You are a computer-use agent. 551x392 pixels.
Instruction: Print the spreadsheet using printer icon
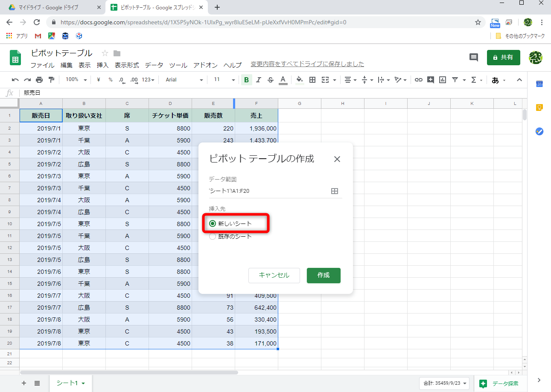point(39,80)
